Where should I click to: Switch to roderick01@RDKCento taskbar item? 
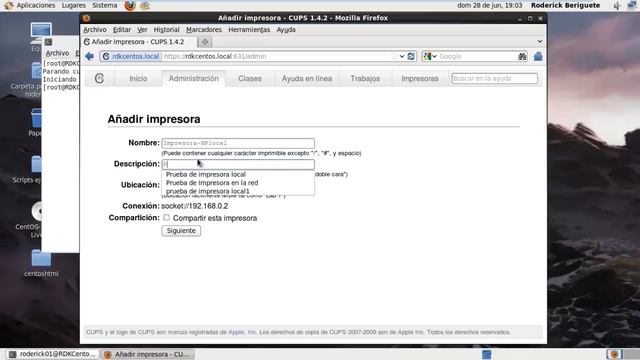click(x=53, y=354)
